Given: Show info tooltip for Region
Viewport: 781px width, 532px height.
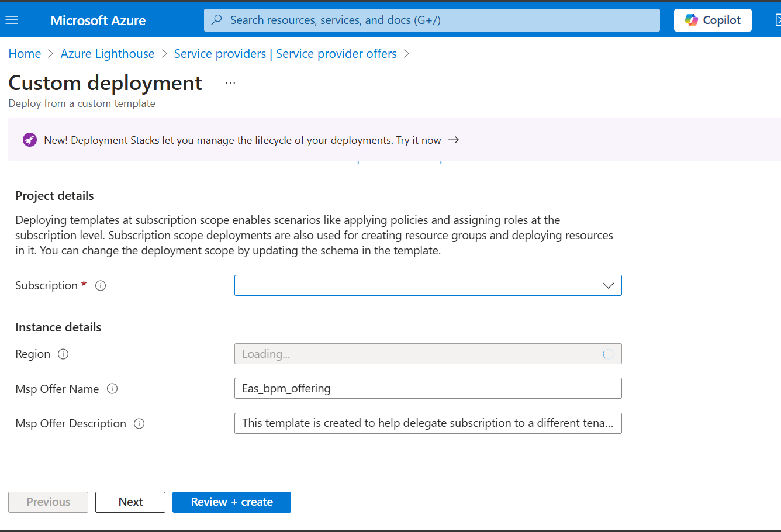Looking at the screenshot, I should (x=63, y=354).
